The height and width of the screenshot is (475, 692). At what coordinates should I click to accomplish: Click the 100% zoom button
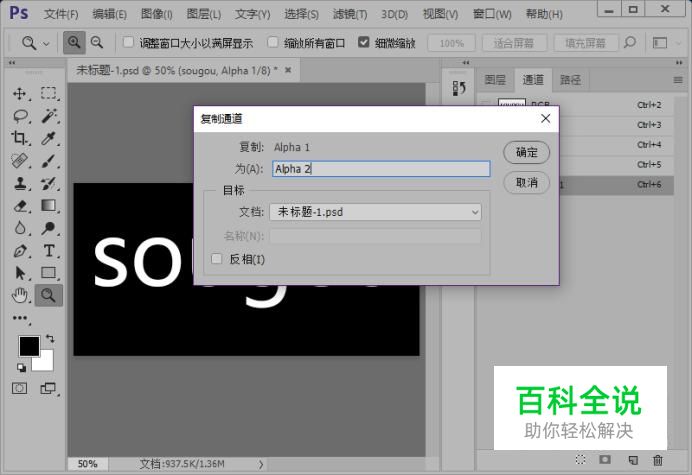click(x=451, y=43)
